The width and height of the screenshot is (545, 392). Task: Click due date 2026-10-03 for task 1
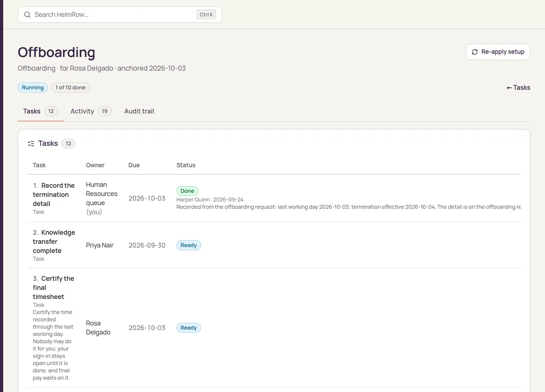(147, 198)
